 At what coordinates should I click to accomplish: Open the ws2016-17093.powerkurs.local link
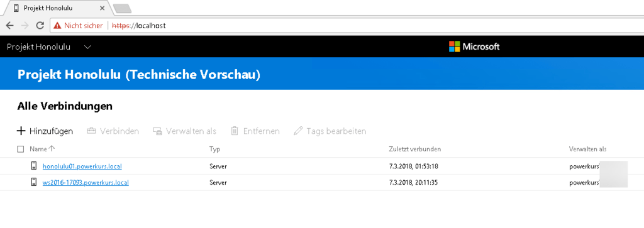pos(86,183)
